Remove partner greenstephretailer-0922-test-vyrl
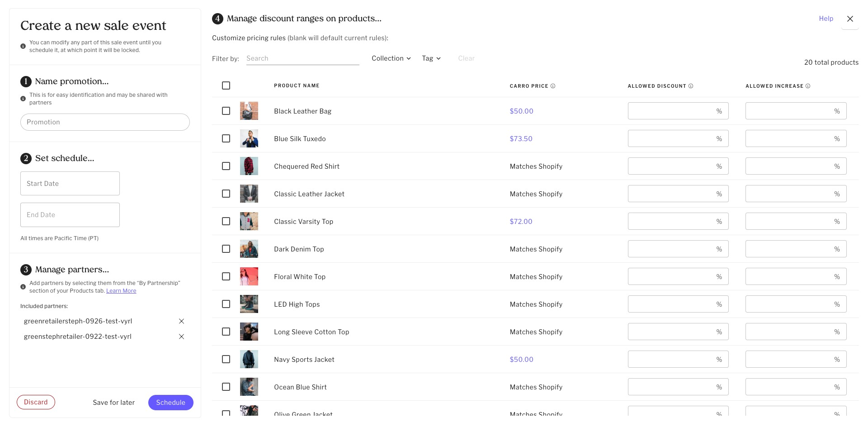868x427 pixels. tap(181, 337)
